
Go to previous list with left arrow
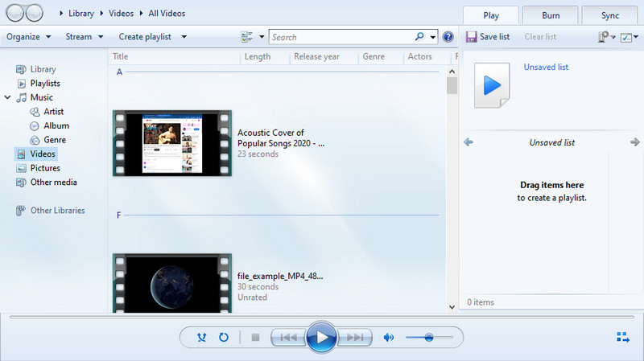pos(469,142)
